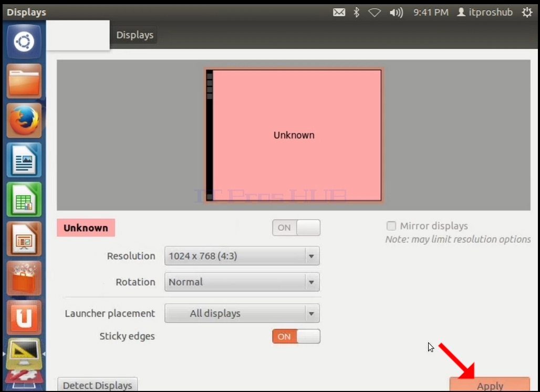Click the Rotation label text

(x=136, y=282)
